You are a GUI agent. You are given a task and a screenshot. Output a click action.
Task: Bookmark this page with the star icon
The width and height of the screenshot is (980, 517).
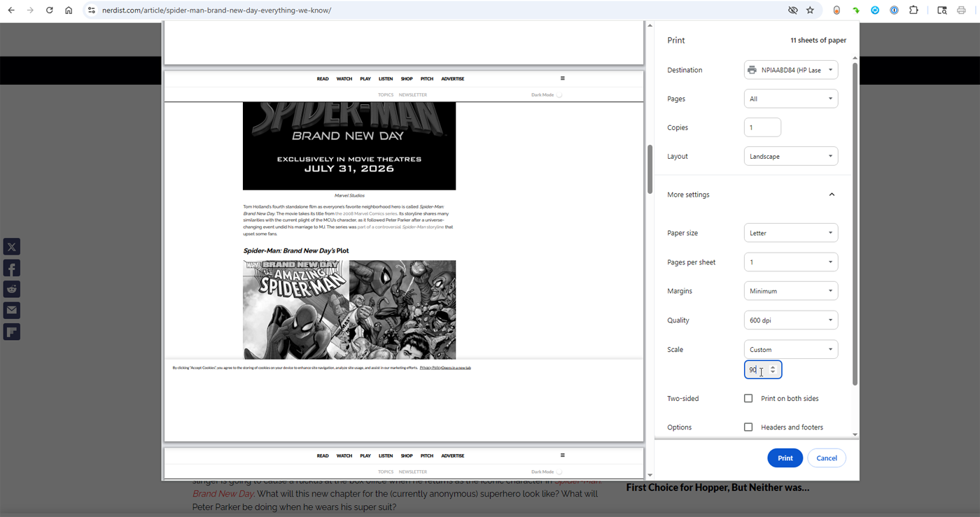810,10
